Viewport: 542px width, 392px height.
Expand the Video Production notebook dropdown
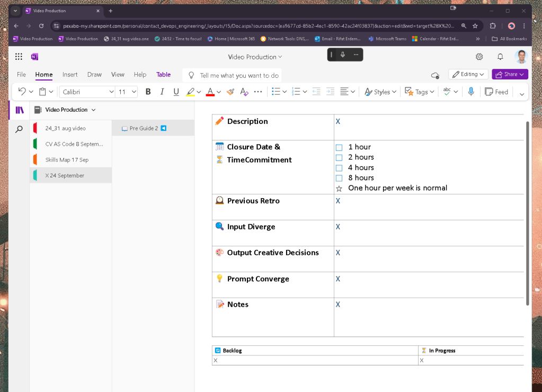point(93,110)
